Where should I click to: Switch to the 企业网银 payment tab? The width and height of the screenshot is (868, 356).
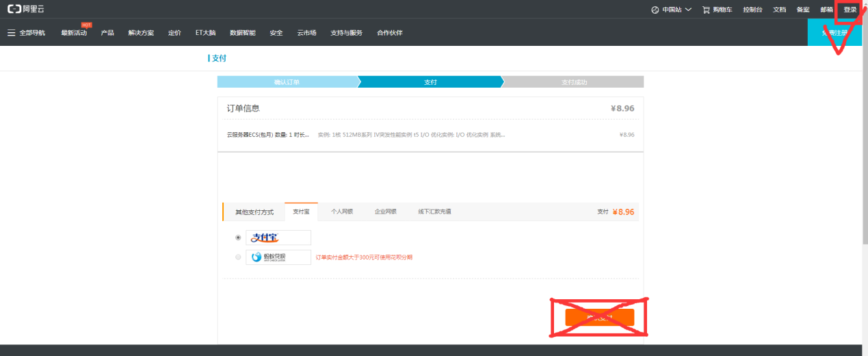(385, 212)
